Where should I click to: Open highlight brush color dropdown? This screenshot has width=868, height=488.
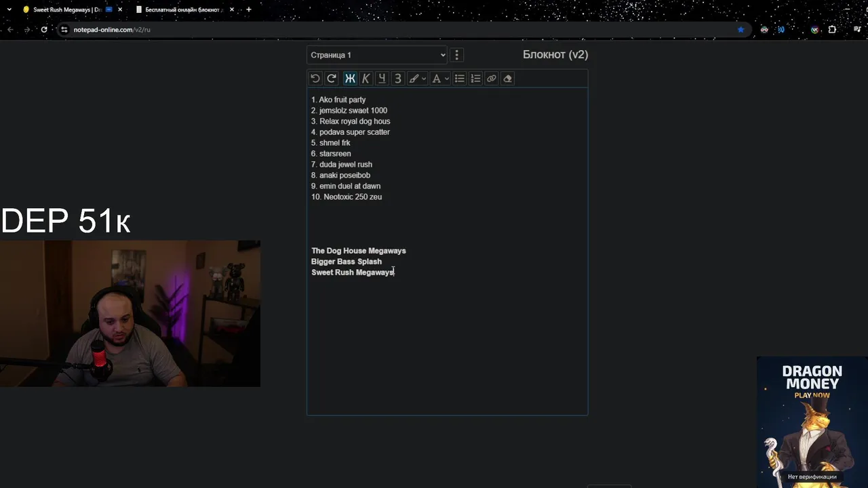[417, 79]
